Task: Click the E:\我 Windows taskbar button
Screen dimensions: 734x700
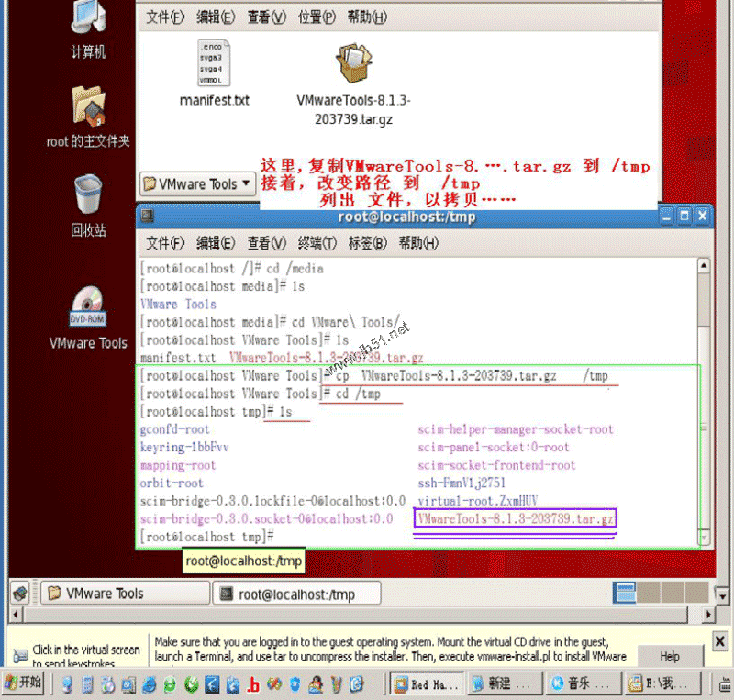Action: coord(663,684)
